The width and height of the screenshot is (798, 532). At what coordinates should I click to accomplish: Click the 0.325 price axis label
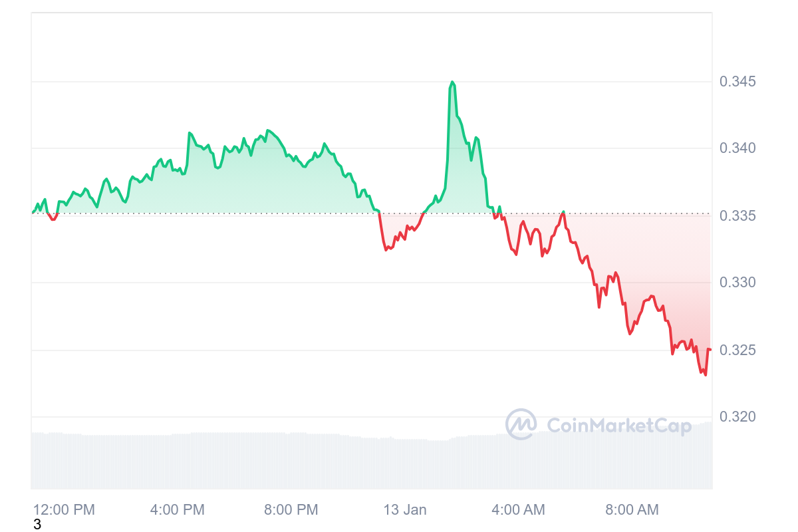pos(737,350)
